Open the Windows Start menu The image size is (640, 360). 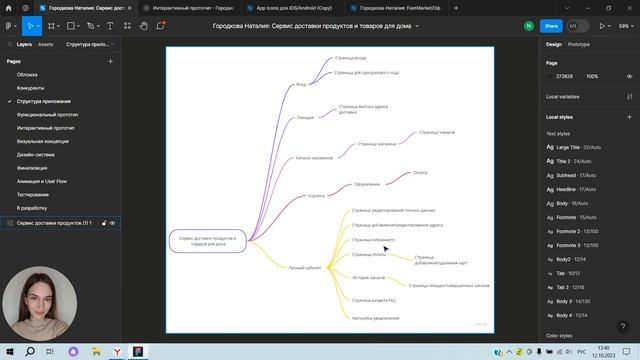click(x=10, y=351)
